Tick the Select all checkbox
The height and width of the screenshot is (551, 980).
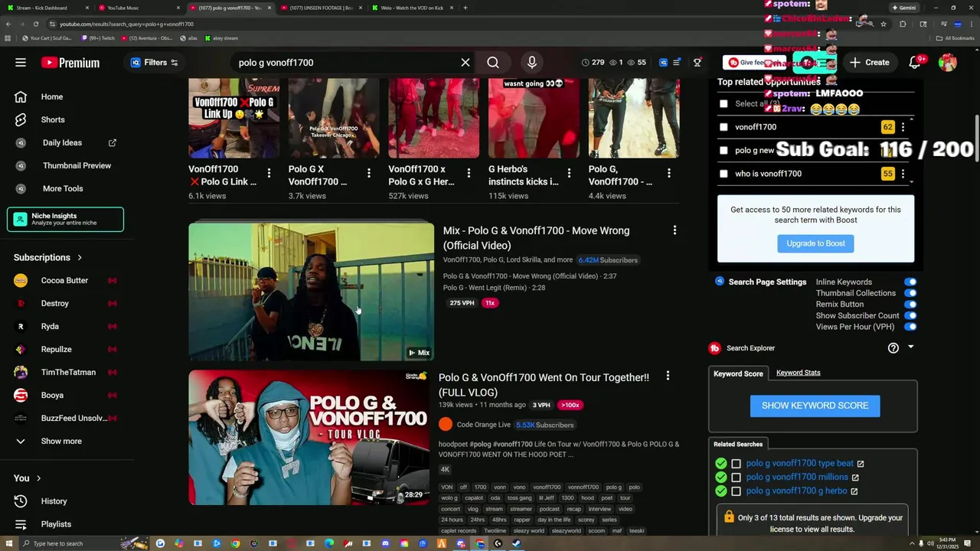[x=724, y=103]
